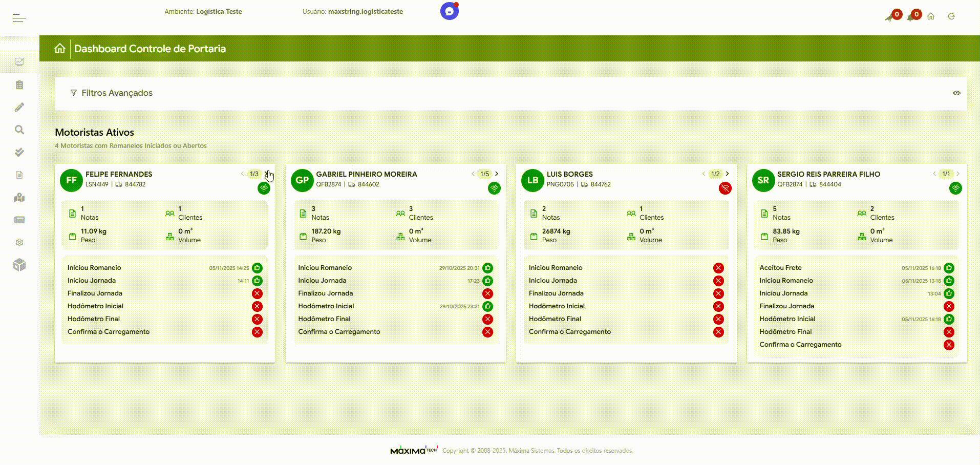980x465 pixels.
Task: Click Gabriel Pinheiro Moreira's green signal indicator
Action: [494, 188]
